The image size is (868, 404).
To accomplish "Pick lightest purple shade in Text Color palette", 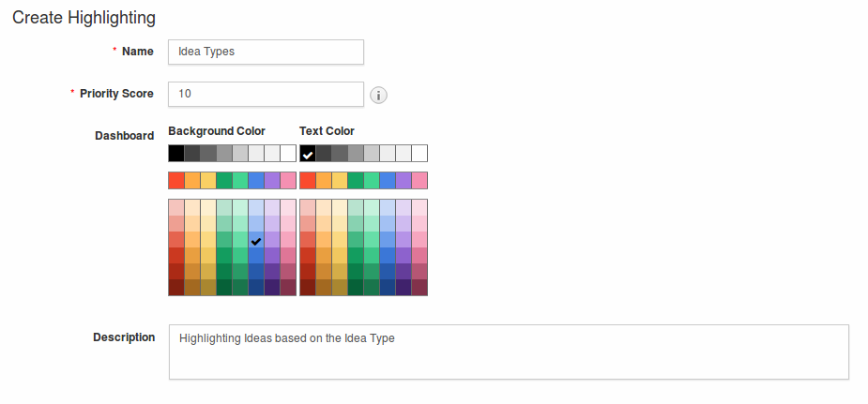I will pyautogui.click(x=404, y=207).
